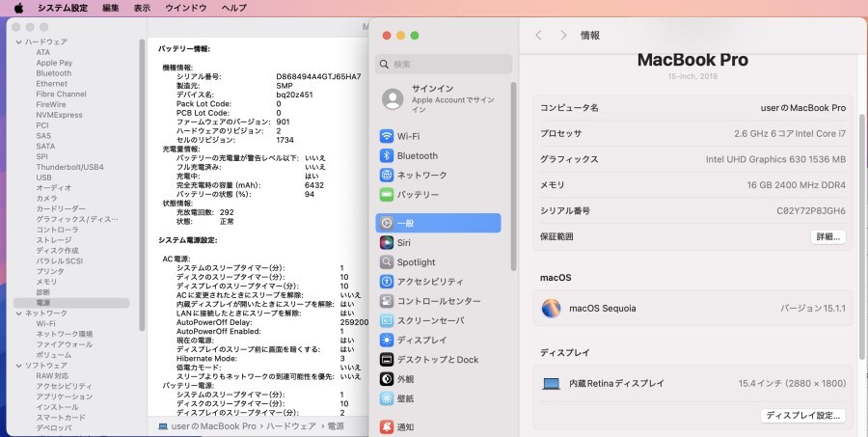Click the ネットワーク globe icon
This screenshot has width=868, height=437.
[x=387, y=175]
